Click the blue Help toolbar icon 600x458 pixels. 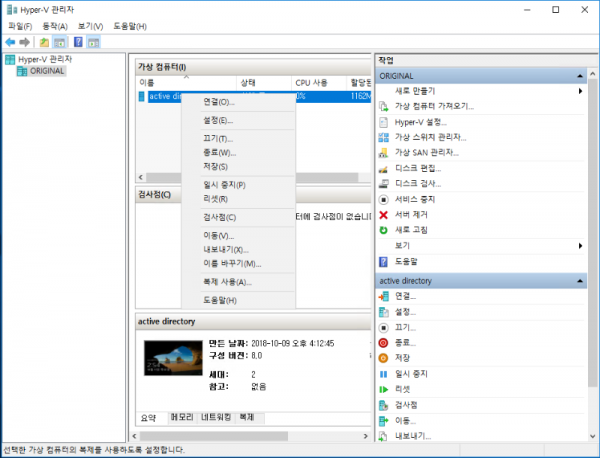pyautogui.click(x=78, y=42)
